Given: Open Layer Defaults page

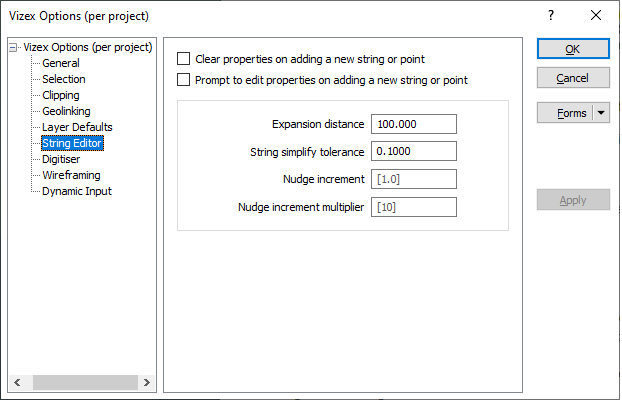Looking at the screenshot, I should tap(77, 127).
